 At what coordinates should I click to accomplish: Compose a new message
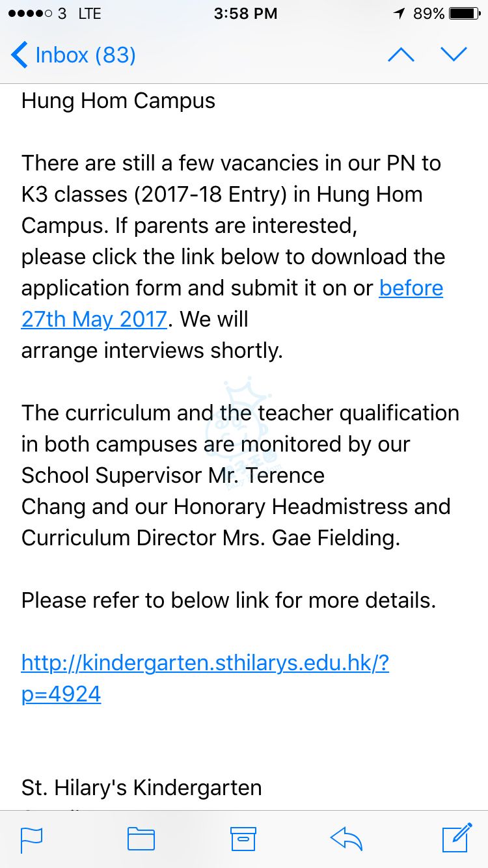(x=457, y=837)
